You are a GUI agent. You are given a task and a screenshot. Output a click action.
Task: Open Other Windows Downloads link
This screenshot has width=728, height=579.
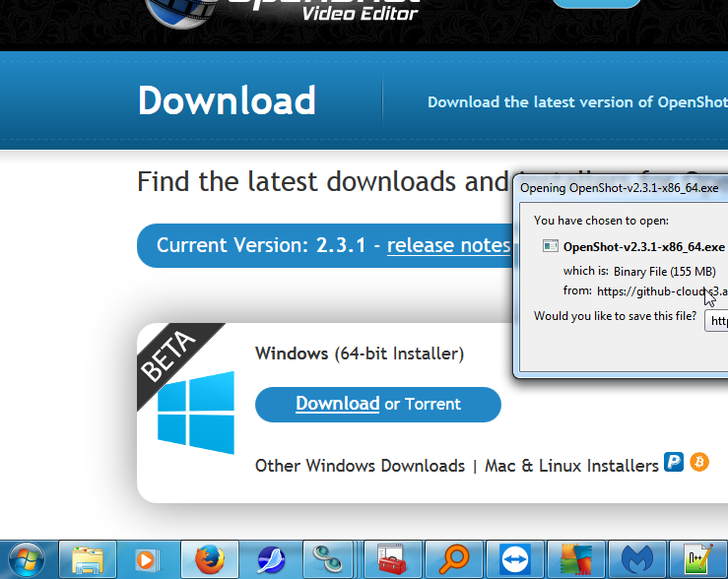(x=360, y=466)
